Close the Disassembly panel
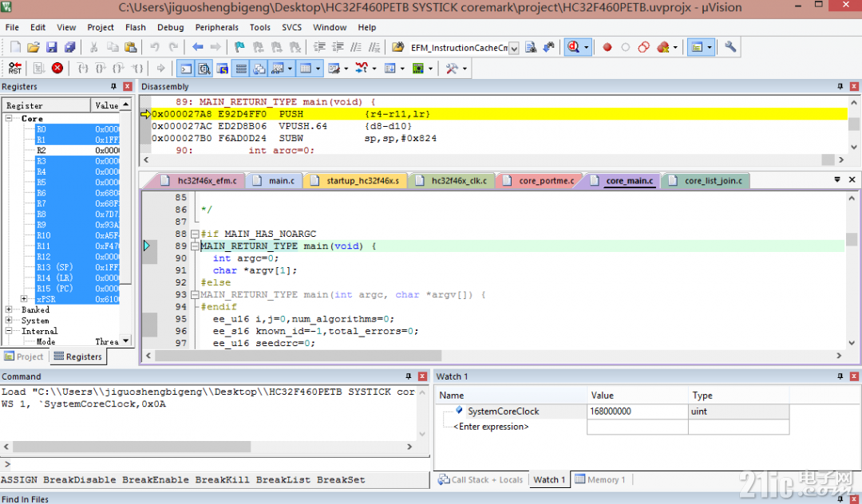The height and width of the screenshot is (504, 862). pos(854,87)
